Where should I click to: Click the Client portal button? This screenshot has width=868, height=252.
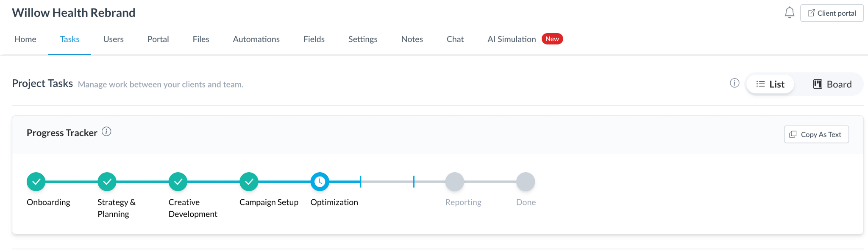[x=832, y=13]
